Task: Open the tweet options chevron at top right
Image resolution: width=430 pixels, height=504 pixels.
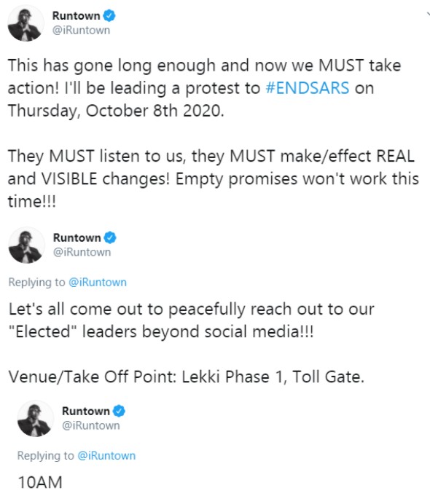Action: tap(428, 14)
